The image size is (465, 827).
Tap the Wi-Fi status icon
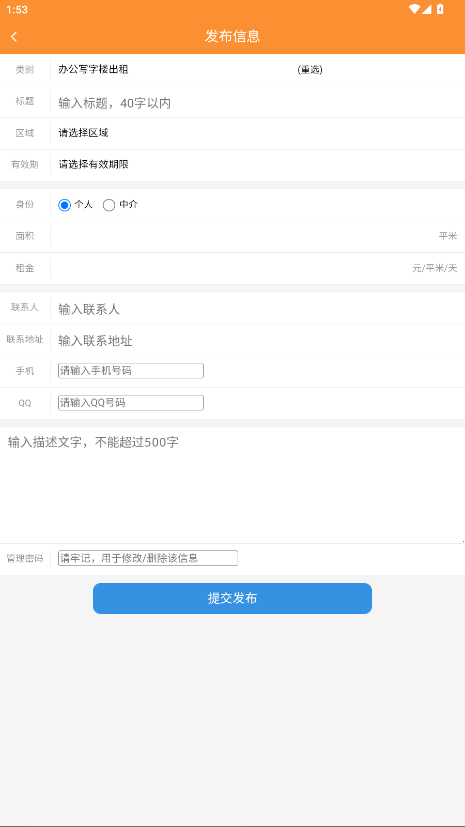click(414, 9)
